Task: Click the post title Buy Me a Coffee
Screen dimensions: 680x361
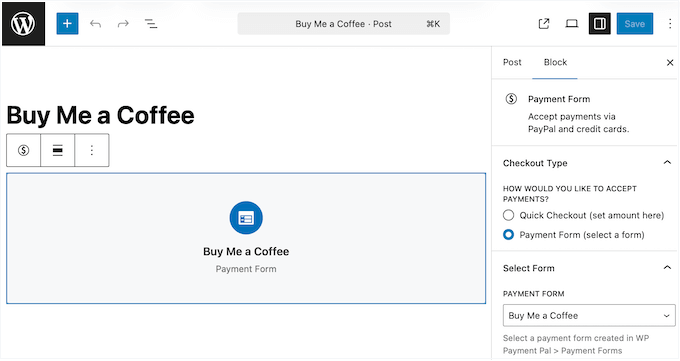Action: coord(101,115)
